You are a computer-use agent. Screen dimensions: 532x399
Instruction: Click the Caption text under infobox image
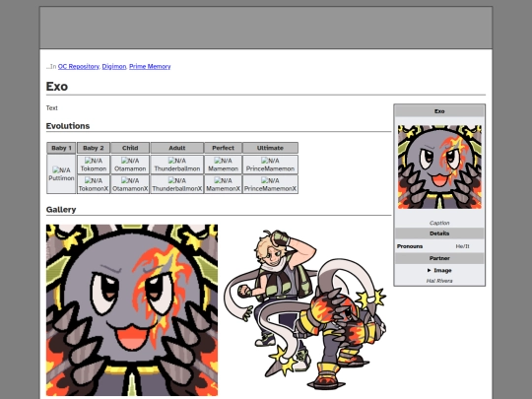click(439, 223)
